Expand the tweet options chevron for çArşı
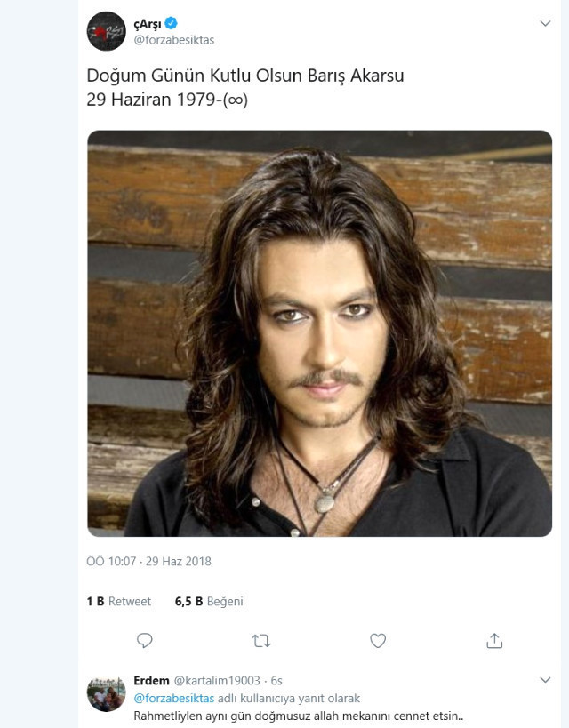Screen dimensions: 569x728 point(546,22)
